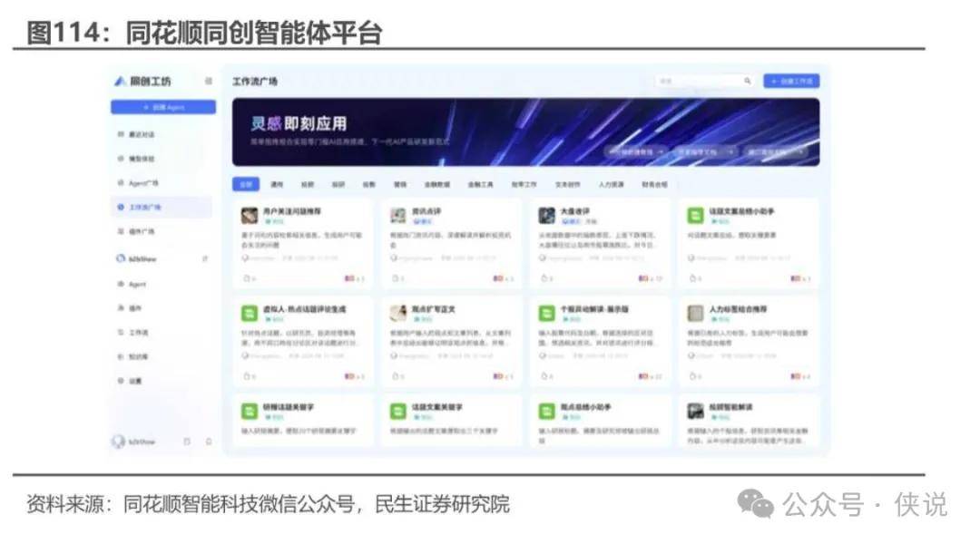Click the icon beside 最近对话 in the sidebar
The width and height of the screenshot is (980, 544).
click(x=121, y=134)
